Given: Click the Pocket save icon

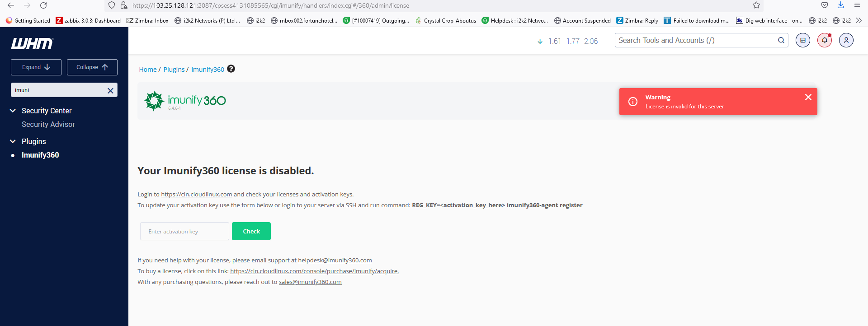Looking at the screenshot, I should (x=825, y=5).
